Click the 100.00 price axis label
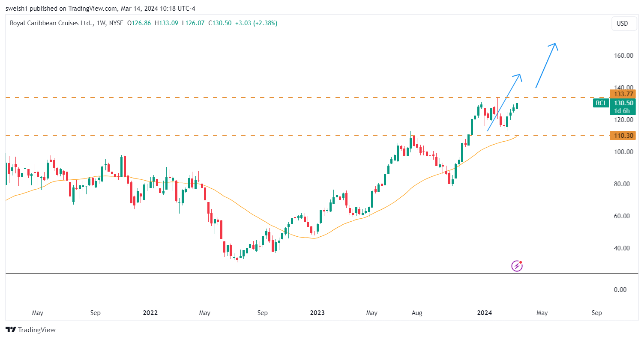The image size is (644, 339). pos(624,152)
